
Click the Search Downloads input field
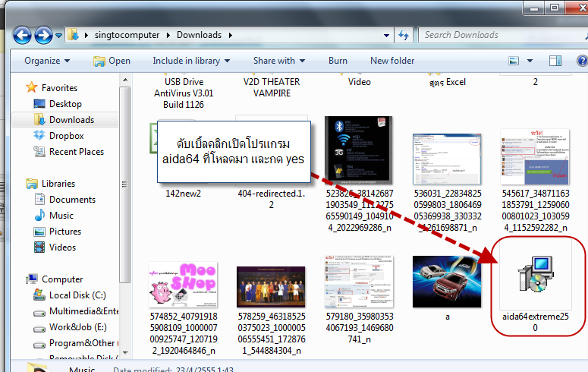click(x=493, y=35)
